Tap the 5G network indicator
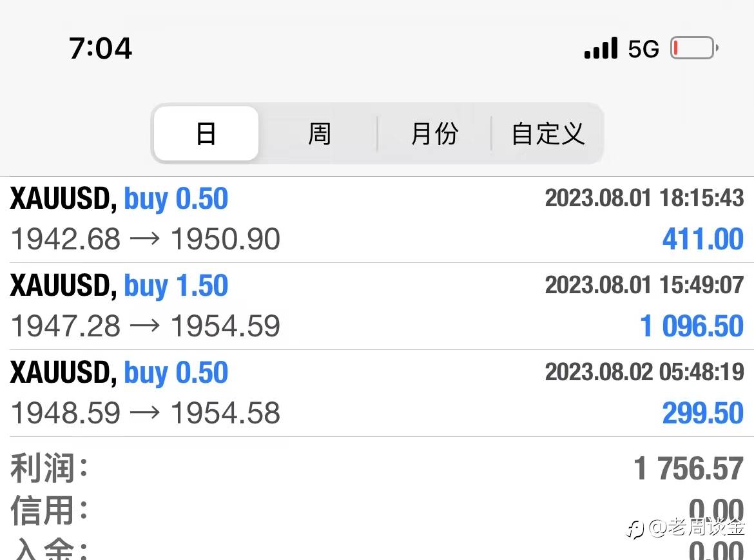Screen dimensions: 754x560 click(x=643, y=48)
